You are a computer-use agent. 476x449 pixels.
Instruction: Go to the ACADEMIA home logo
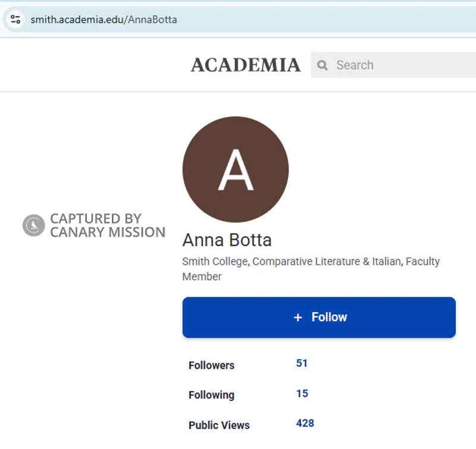(246, 65)
